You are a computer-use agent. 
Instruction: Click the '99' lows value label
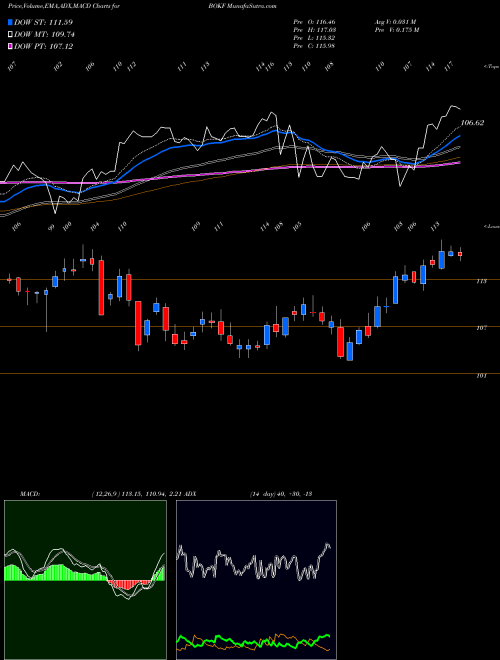pos(51,227)
